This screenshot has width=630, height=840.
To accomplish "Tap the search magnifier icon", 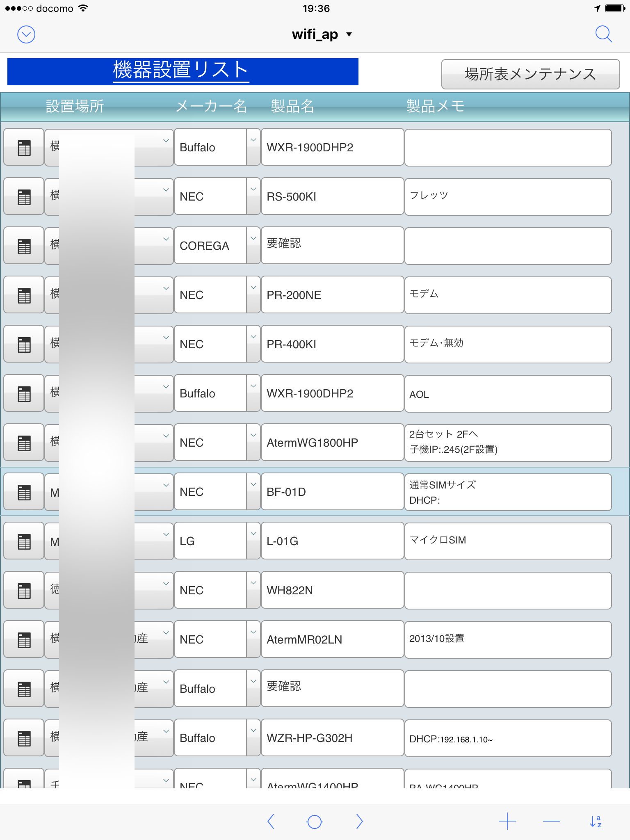I will (x=603, y=34).
